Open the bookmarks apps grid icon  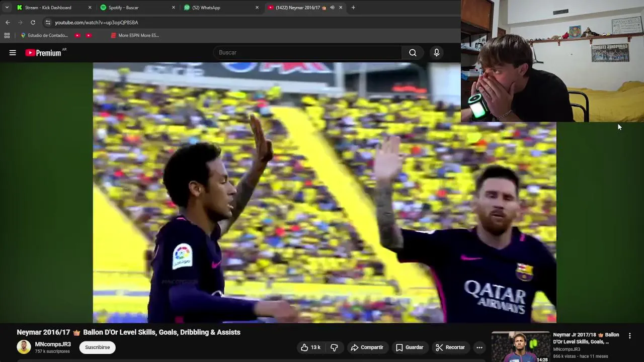point(7,35)
